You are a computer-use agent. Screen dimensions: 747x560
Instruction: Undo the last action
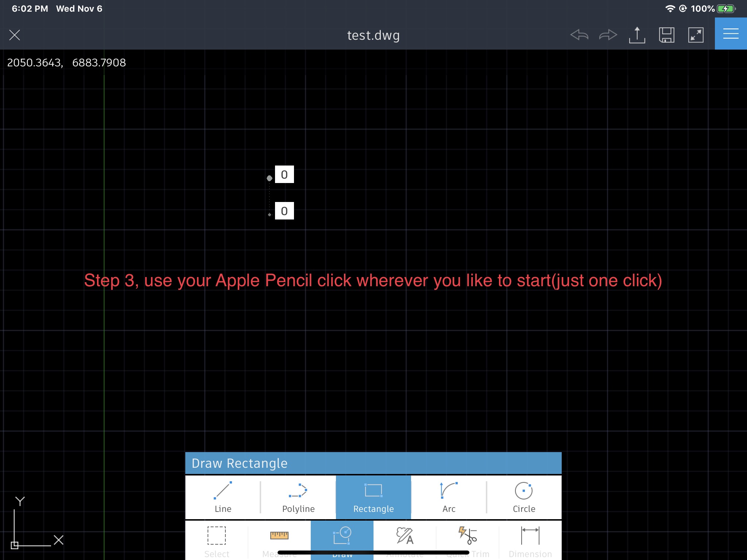pyautogui.click(x=579, y=35)
